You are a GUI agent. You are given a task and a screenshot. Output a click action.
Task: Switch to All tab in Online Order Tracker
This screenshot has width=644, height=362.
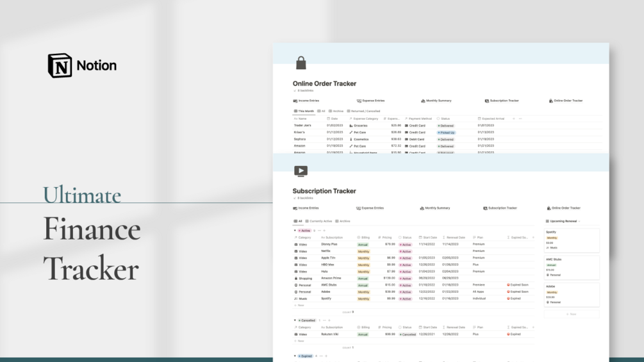[x=321, y=111]
